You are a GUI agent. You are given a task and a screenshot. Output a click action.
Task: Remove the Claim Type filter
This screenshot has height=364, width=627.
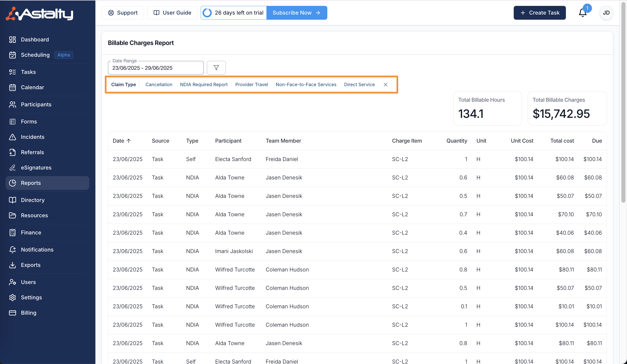click(x=386, y=85)
